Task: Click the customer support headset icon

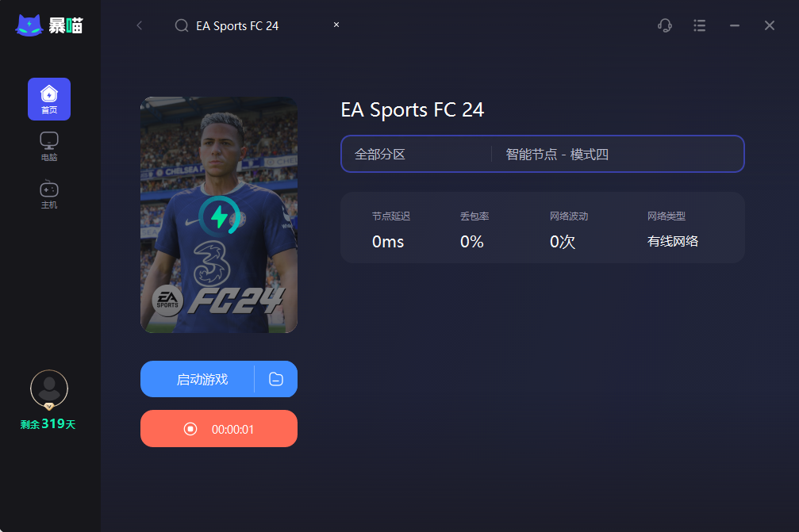Action: click(x=664, y=25)
